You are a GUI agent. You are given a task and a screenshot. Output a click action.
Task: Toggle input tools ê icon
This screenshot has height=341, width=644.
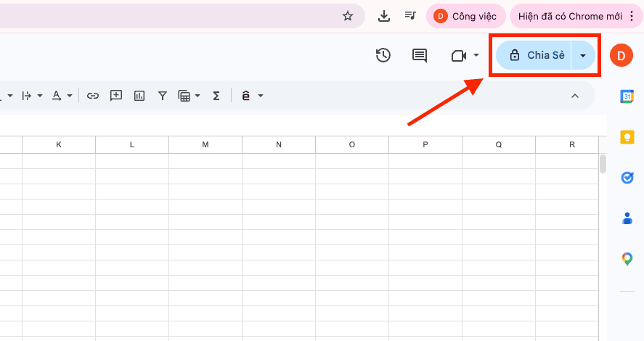245,96
